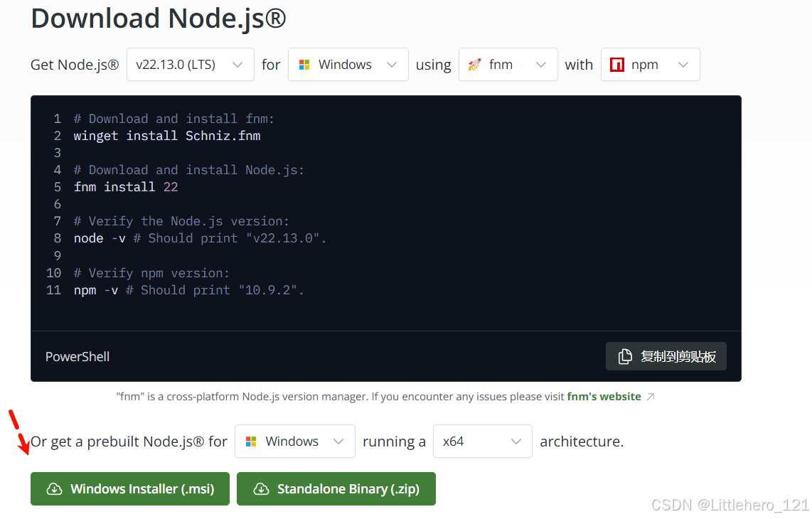Click the 'node -v' code line
The height and width of the screenshot is (519, 812).
pos(200,238)
